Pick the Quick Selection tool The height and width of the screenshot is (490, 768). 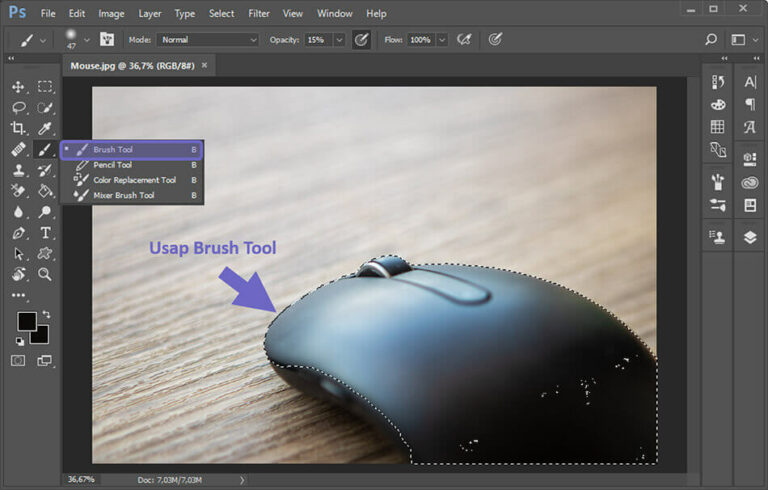(x=45, y=107)
